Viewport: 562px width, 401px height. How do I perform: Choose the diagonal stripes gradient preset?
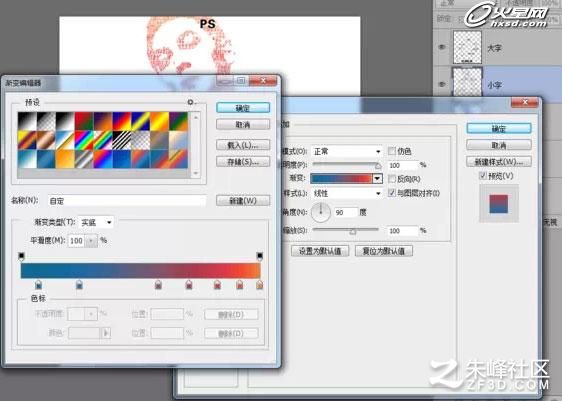click(x=122, y=140)
